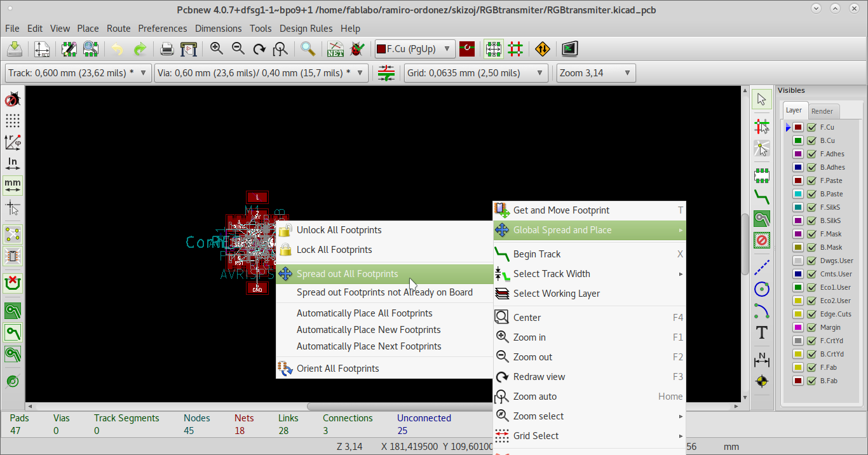Viewport: 868px width, 455px height.
Task: Disable visibility of Edge.Cuts layer
Action: [811, 314]
